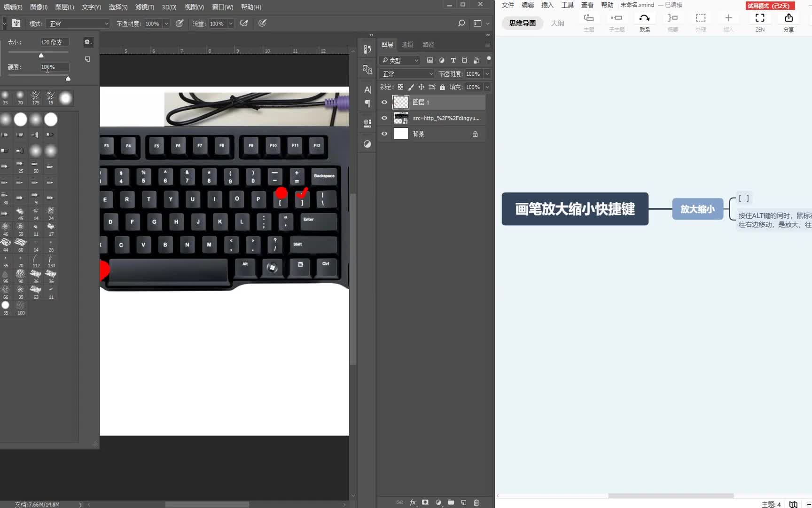The width and height of the screenshot is (812, 508).
Task: Add a layer mask to 图层 1
Action: (425, 502)
